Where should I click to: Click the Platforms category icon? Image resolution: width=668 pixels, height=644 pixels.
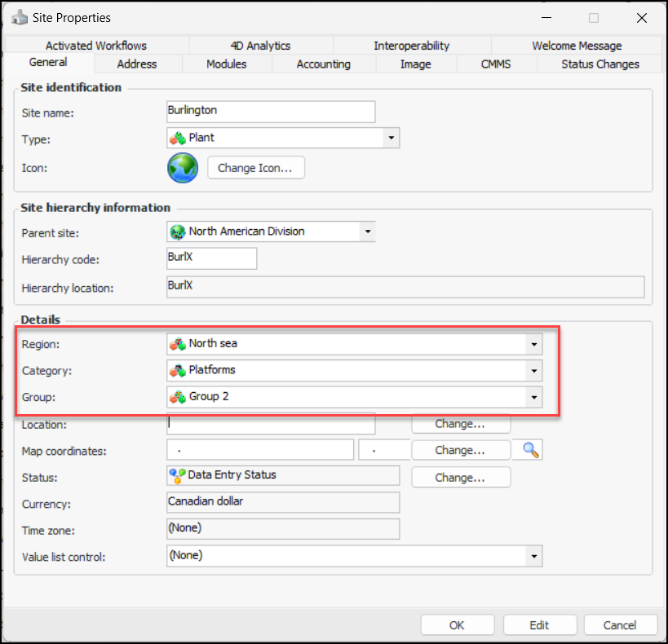coord(177,370)
